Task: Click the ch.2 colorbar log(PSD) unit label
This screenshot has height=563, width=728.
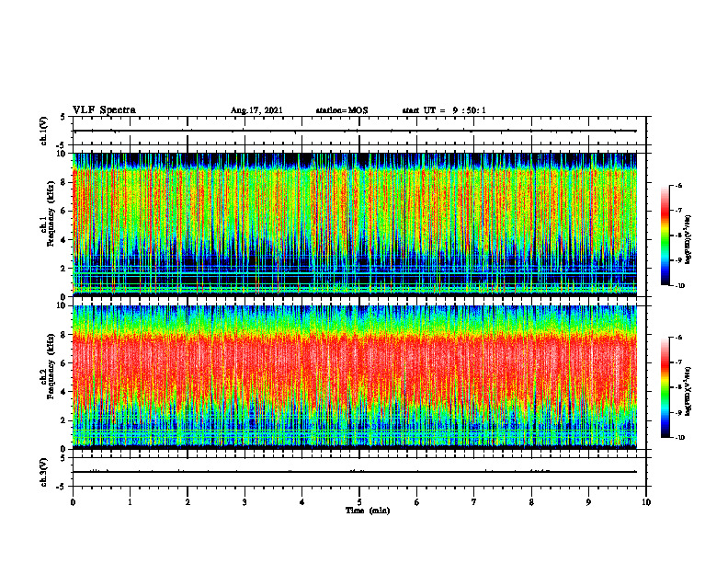Action: pos(688,391)
